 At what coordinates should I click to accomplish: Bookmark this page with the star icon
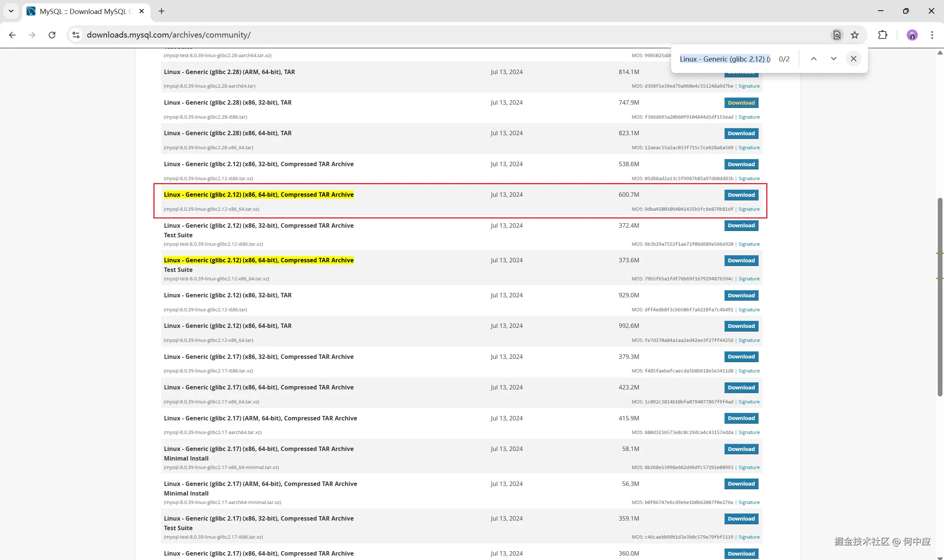pyautogui.click(x=855, y=35)
